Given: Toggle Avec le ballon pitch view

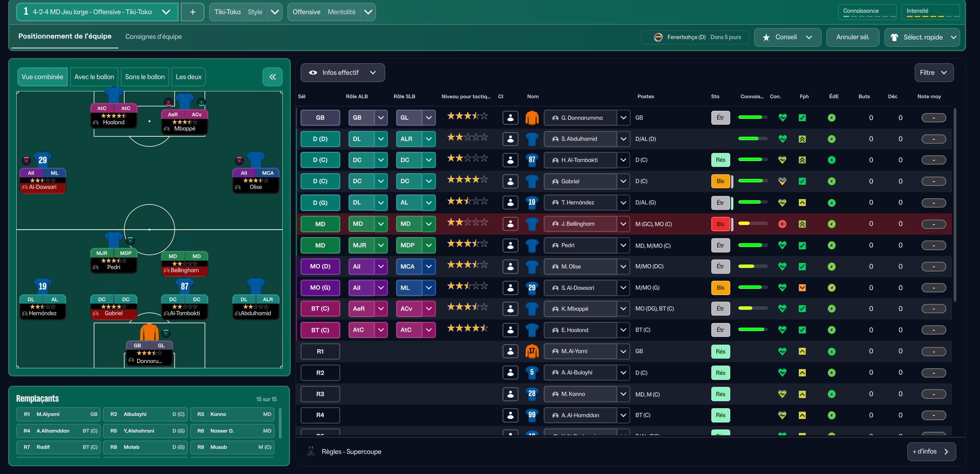Looking at the screenshot, I should click(x=94, y=77).
